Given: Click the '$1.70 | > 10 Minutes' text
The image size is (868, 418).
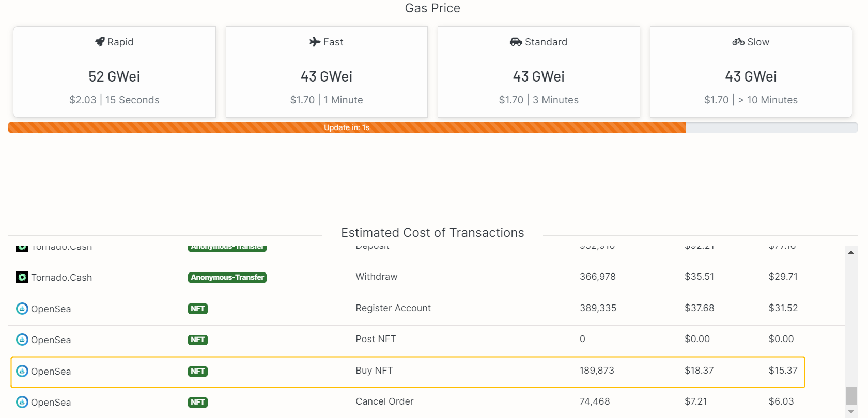Looking at the screenshot, I should pyautogui.click(x=751, y=100).
